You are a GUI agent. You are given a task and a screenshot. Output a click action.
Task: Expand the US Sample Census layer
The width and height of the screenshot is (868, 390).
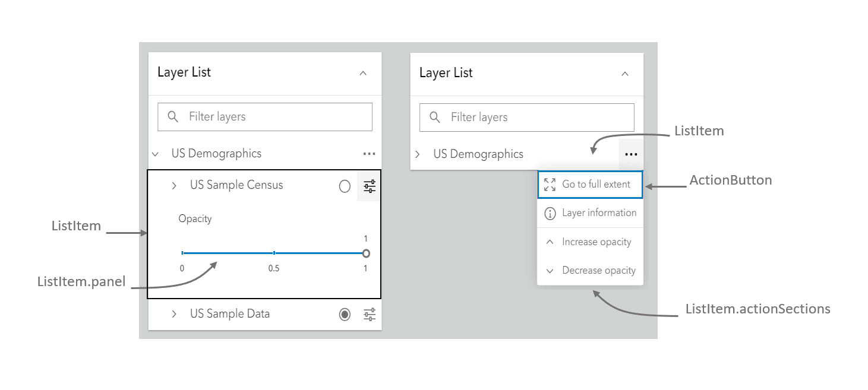174,185
